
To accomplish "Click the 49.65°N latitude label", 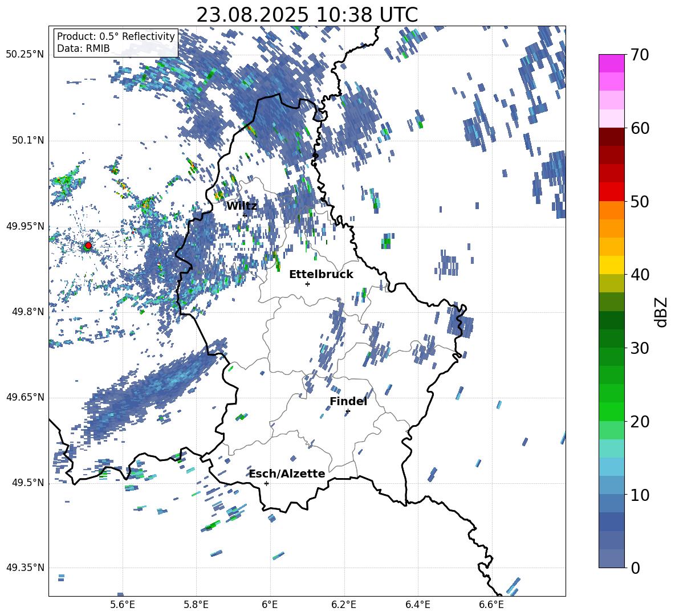I will pyautogui.click(x=25, y=397).
